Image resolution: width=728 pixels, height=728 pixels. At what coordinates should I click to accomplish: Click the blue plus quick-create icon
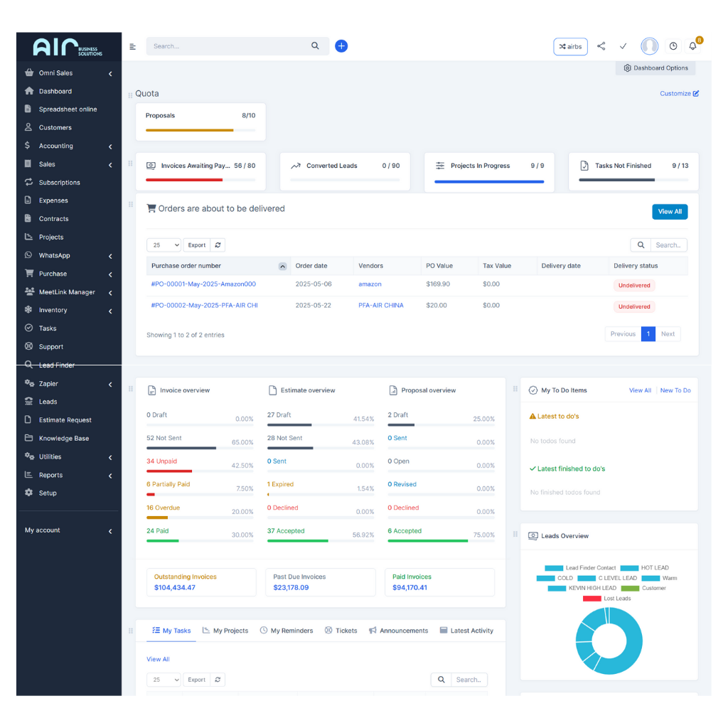(341, 46)
